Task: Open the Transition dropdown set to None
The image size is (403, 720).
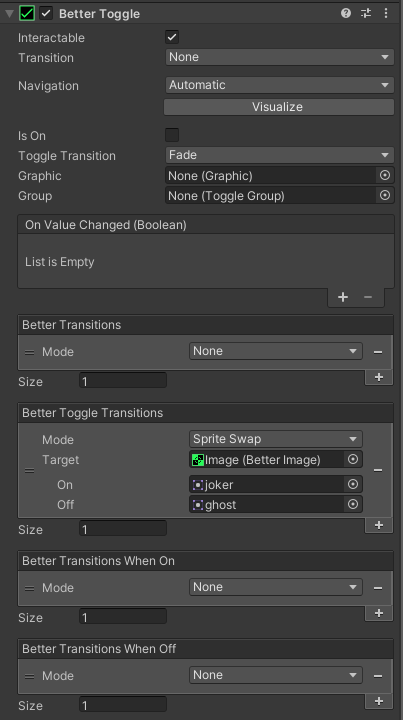Action: 279,57
